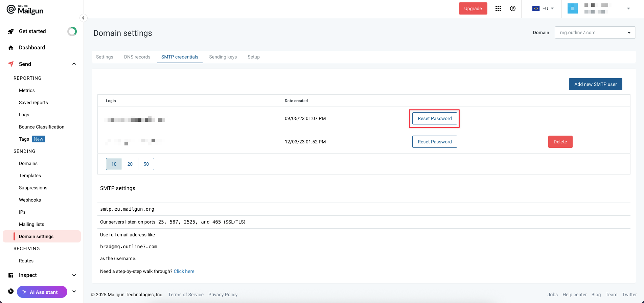The width and height of the screenshot is (644, 303).
Task: Collapse the Send section chevron
Action: [74, 64]
